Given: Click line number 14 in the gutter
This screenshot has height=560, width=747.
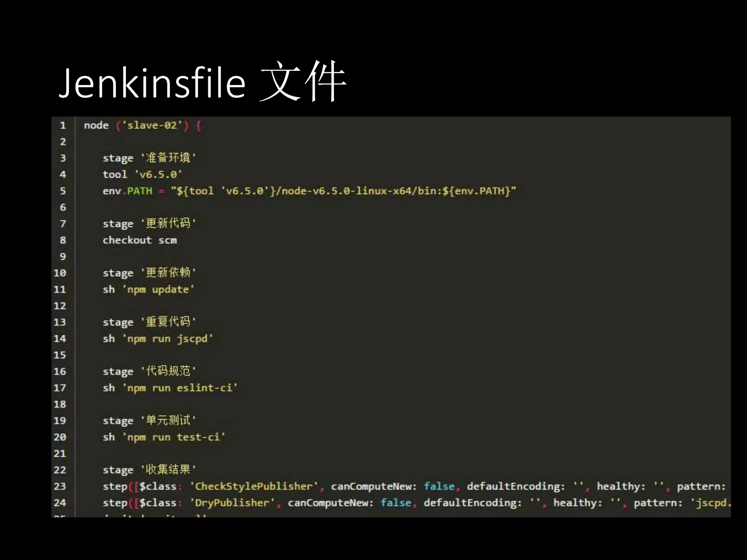Looking at the screenshot, I should pos(60,339).
